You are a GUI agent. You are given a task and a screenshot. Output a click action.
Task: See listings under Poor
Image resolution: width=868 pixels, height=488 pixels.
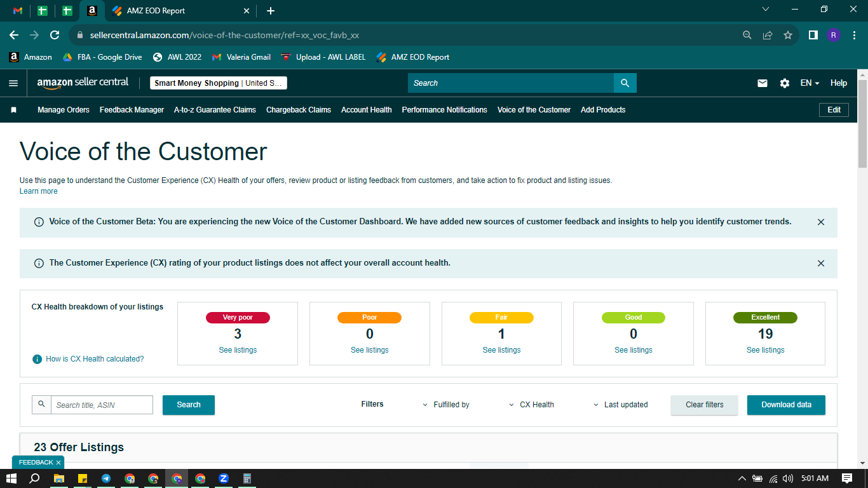coord(370,350)
